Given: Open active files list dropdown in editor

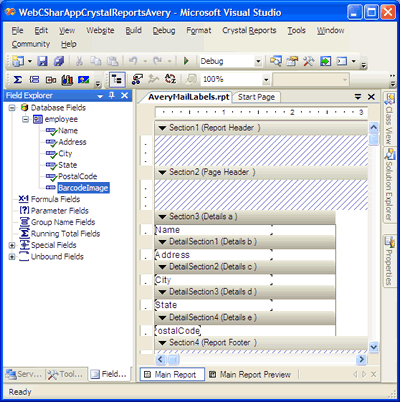Looking at the screenshot, I should [x=358, y=97].
